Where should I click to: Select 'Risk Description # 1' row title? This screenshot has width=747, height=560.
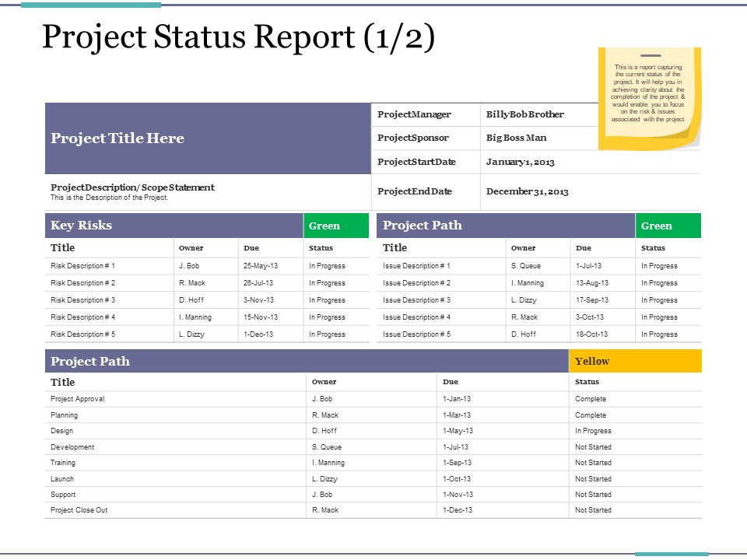coord(82,266)
